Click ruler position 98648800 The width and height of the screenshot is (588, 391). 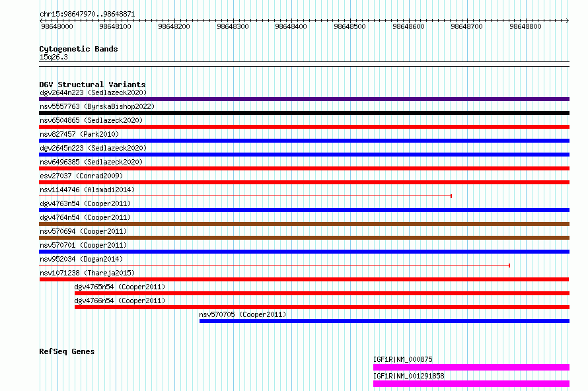click(x=525, y=26)
